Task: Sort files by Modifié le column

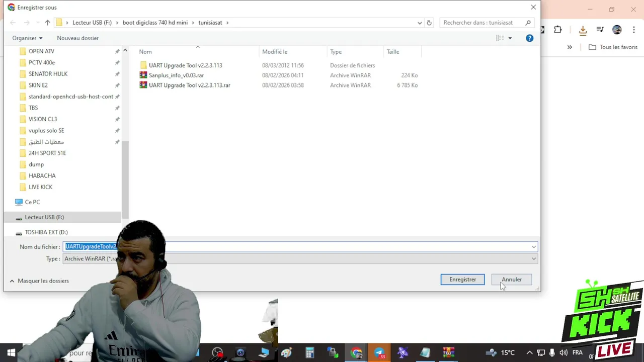Action: tap(275, 52)
